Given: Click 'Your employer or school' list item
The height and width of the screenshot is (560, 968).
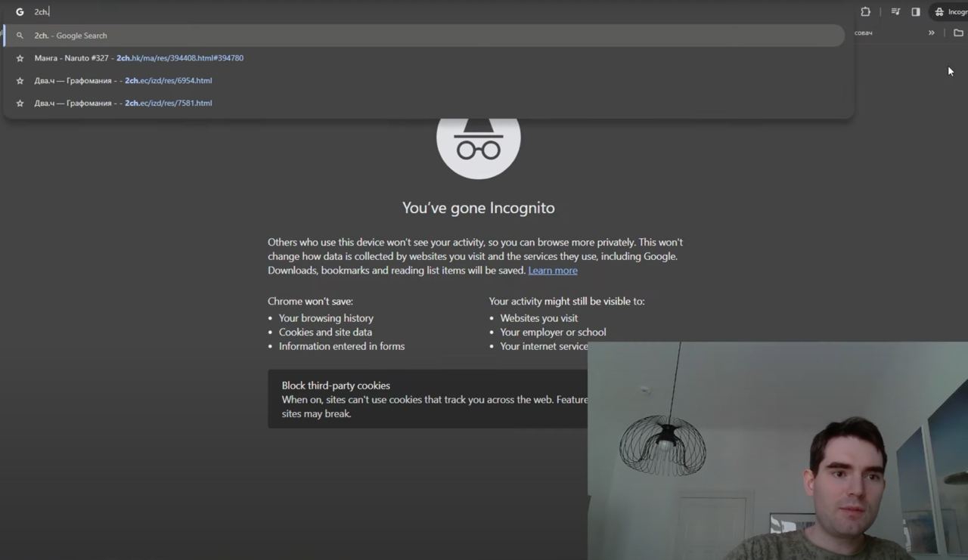Looking at the screenshot, I should (x=553, y=333).
